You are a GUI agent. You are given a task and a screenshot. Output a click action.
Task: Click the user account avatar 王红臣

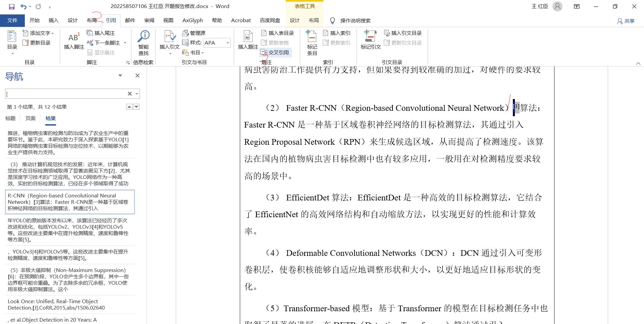coord(557,6)
